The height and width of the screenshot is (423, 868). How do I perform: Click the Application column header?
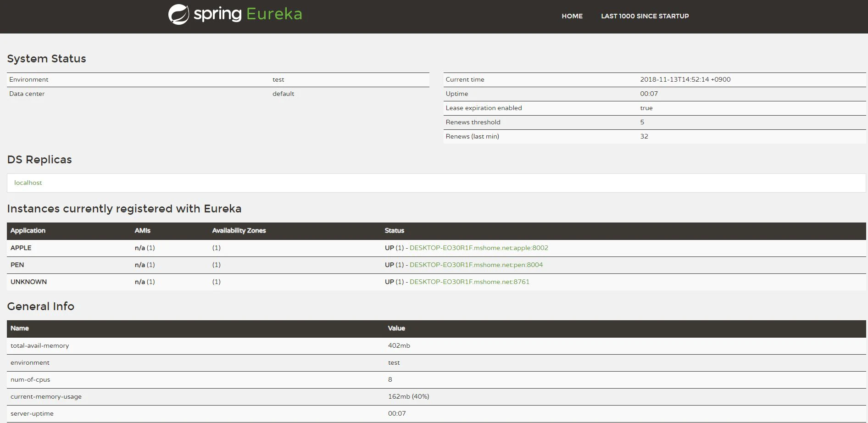(28, 230)
